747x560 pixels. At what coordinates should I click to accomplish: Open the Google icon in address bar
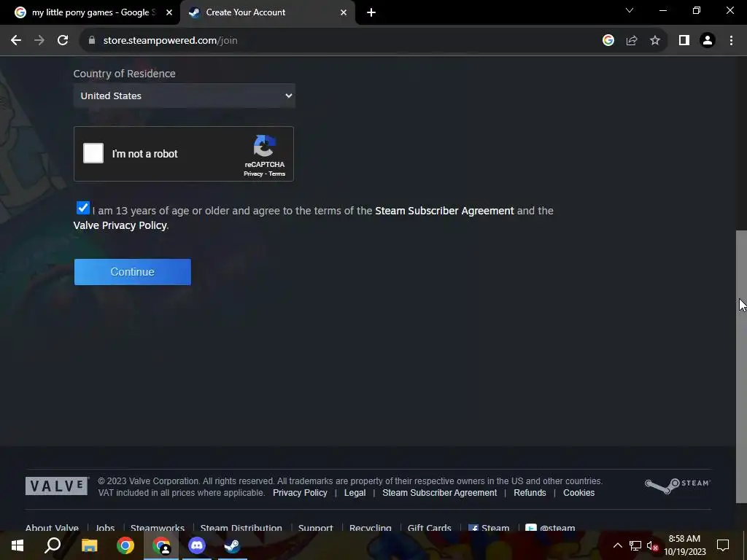(608, 41)
